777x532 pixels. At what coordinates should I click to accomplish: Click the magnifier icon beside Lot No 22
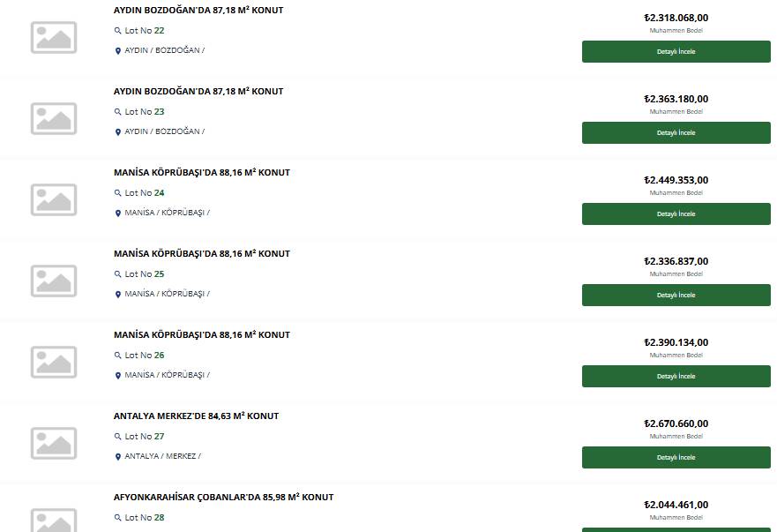click(117, 31)
